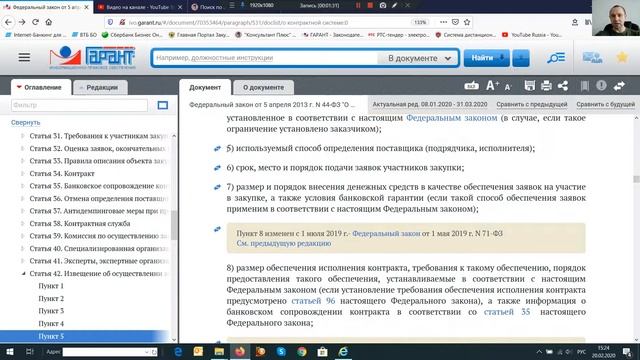640x360 pixels.
Task: Expand Статья 40 in contents tree
Action: pyautogui.click(x=22, y=248)
